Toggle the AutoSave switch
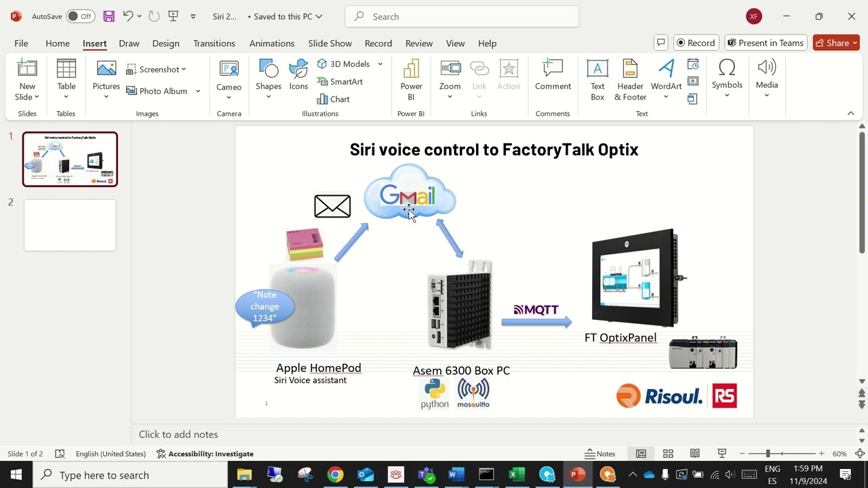This screenshot has width=868, height=488. [80, 16]
